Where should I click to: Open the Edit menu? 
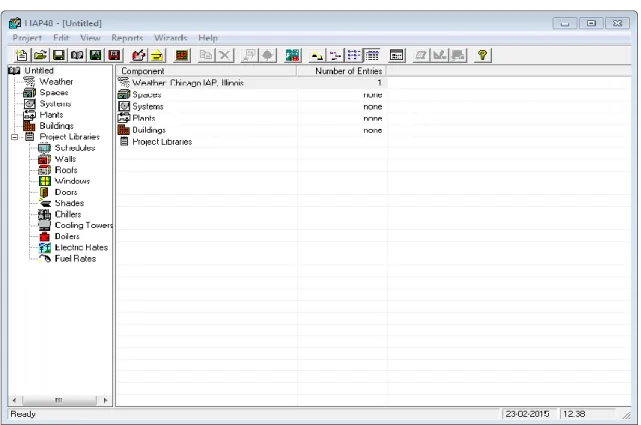click(61, 38)
